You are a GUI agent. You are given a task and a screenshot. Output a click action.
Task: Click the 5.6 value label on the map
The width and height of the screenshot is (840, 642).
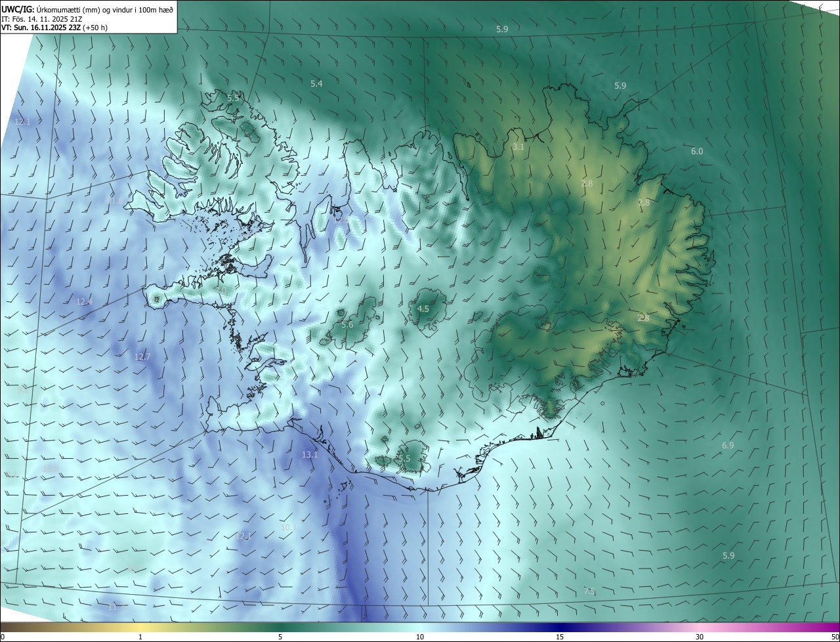coord(347,324)
